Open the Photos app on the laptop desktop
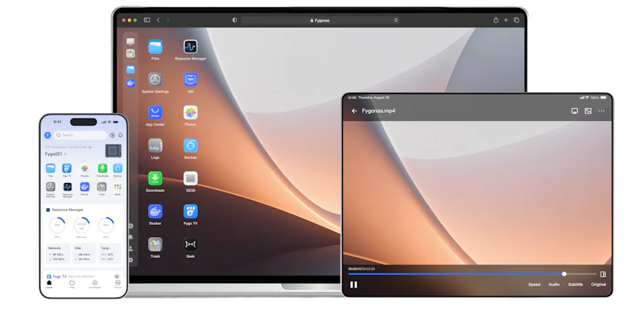 coord(190,113)
